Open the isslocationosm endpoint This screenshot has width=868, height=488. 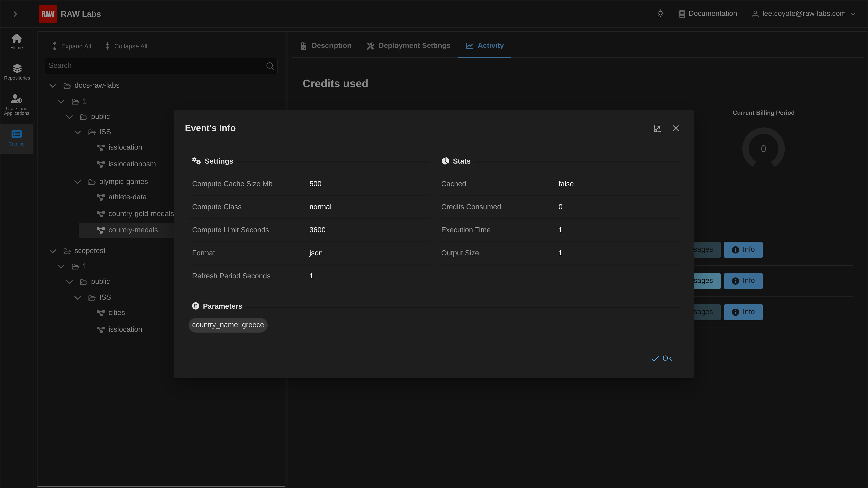pyautogui.click(x=132, y=164)
